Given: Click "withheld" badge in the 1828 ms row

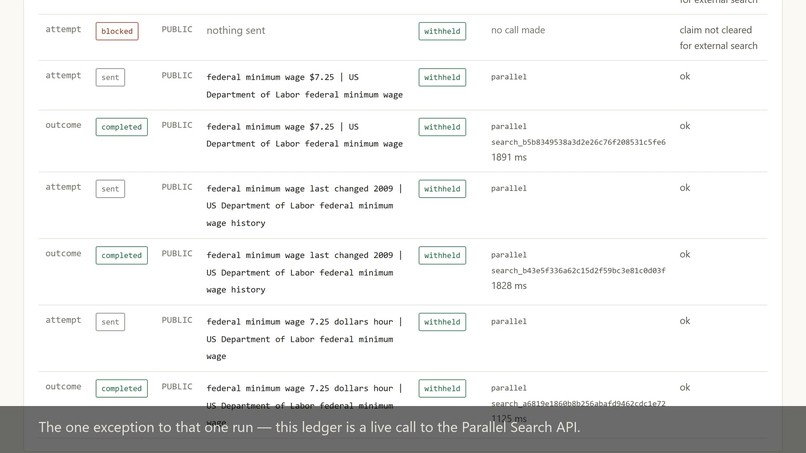Looking at the screenshot, I should click(x=442, y=256).
